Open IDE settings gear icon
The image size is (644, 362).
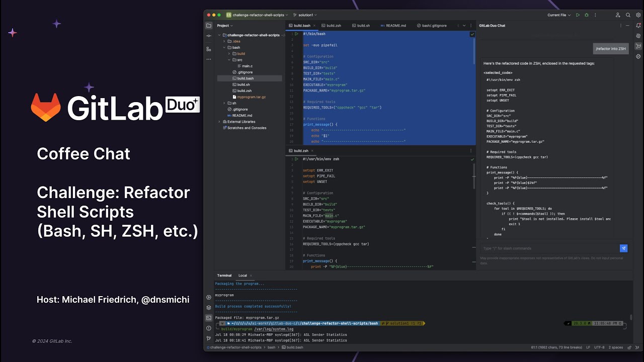tap(638, 15)
